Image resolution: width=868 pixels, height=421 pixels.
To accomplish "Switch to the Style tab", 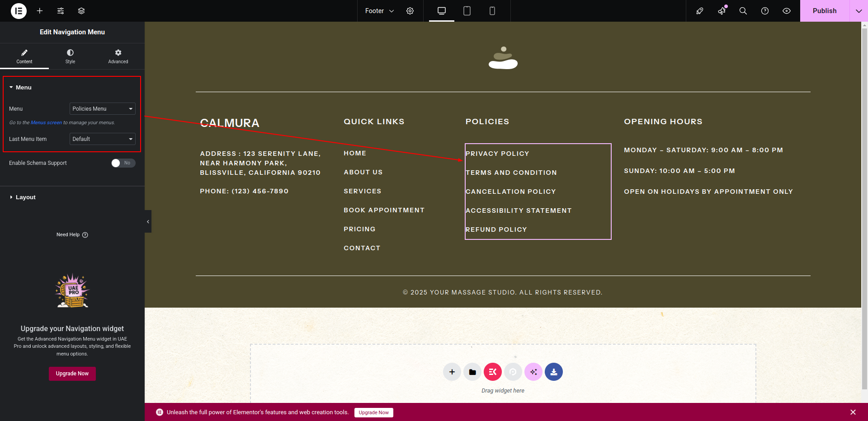I will (70, 56).
